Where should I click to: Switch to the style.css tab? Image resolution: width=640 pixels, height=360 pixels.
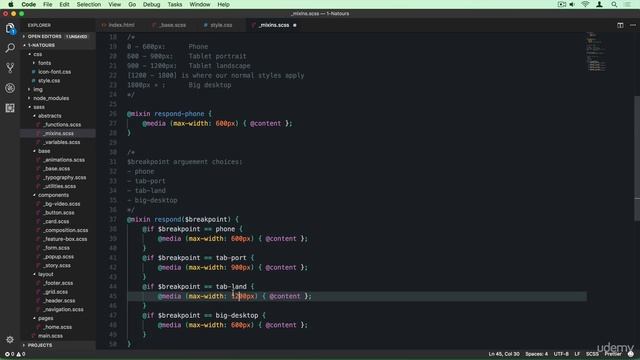pyautogui.click(x=221, y=25)
